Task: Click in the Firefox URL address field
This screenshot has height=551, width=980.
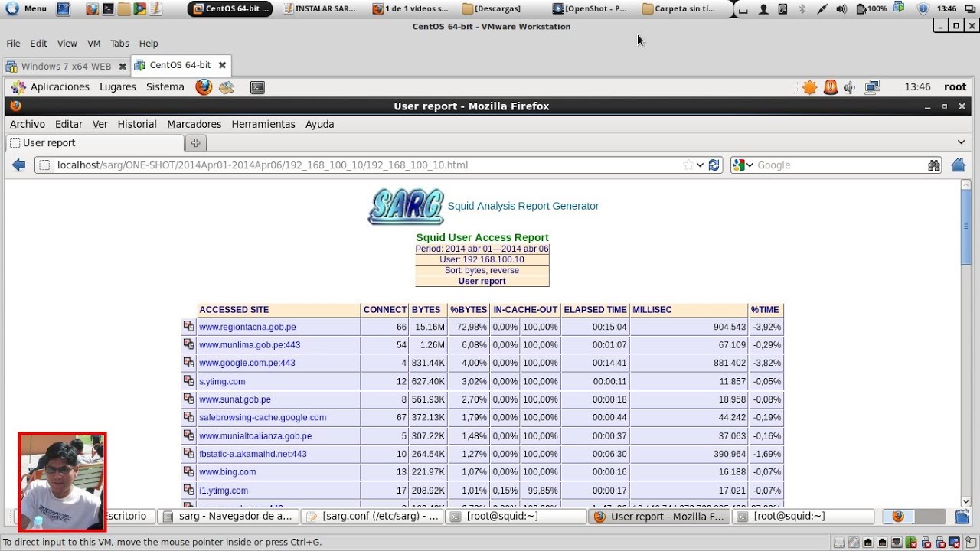Action: coord(367,165)
